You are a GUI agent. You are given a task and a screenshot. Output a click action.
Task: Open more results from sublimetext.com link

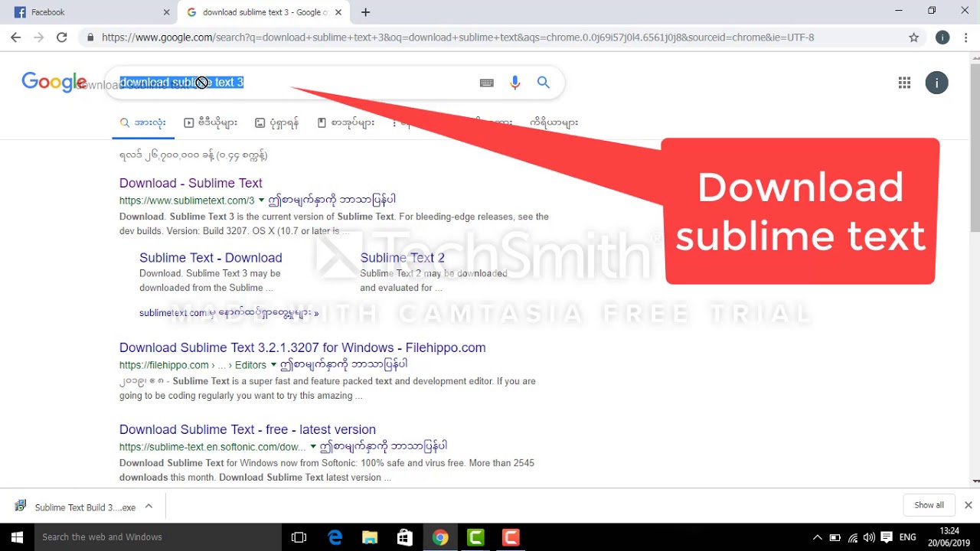coord(229,313)
